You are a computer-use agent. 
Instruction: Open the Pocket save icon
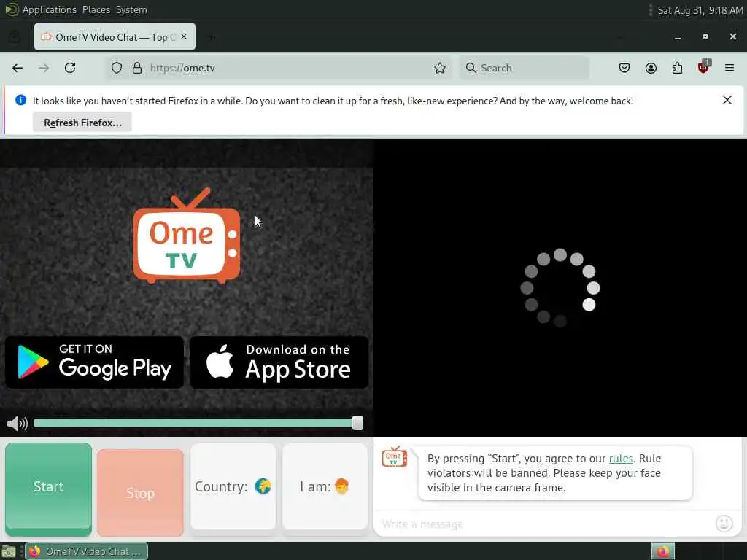tap(624, 68)
